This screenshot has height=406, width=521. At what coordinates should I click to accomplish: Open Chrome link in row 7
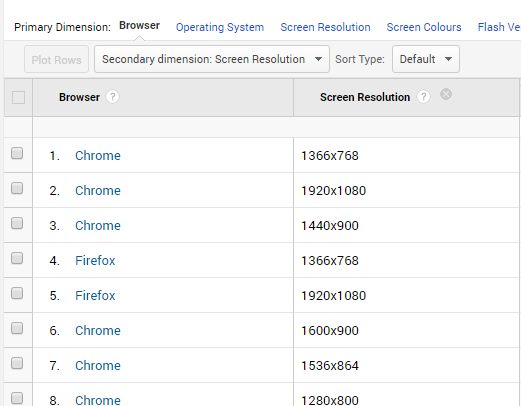coord(98,366)
